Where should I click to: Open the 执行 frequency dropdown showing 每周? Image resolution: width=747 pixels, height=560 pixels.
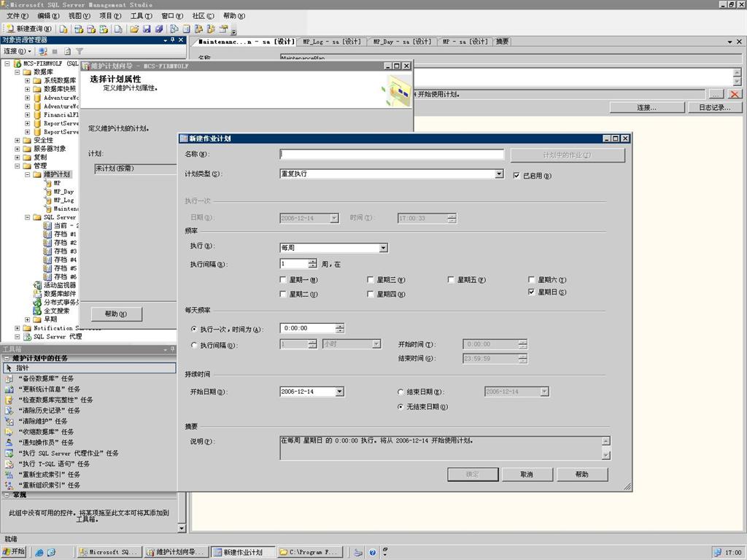[x=383, y=248]
